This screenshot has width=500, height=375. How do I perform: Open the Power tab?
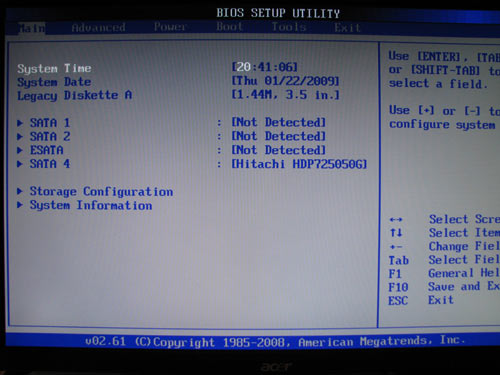tap(170, 27)
